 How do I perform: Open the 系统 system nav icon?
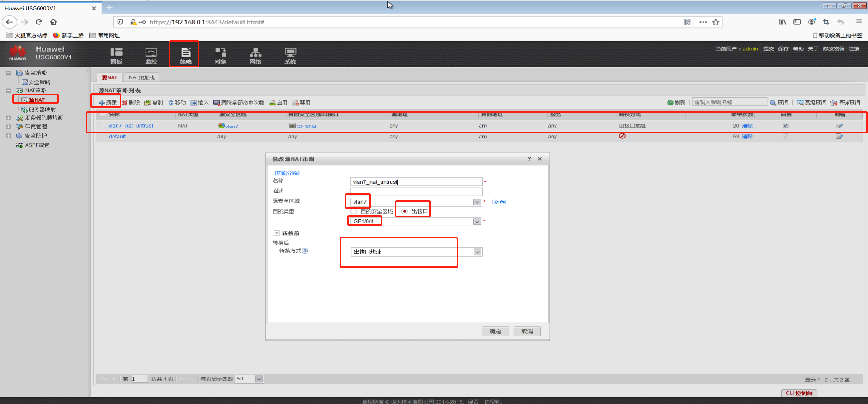[x=290, y=55]
